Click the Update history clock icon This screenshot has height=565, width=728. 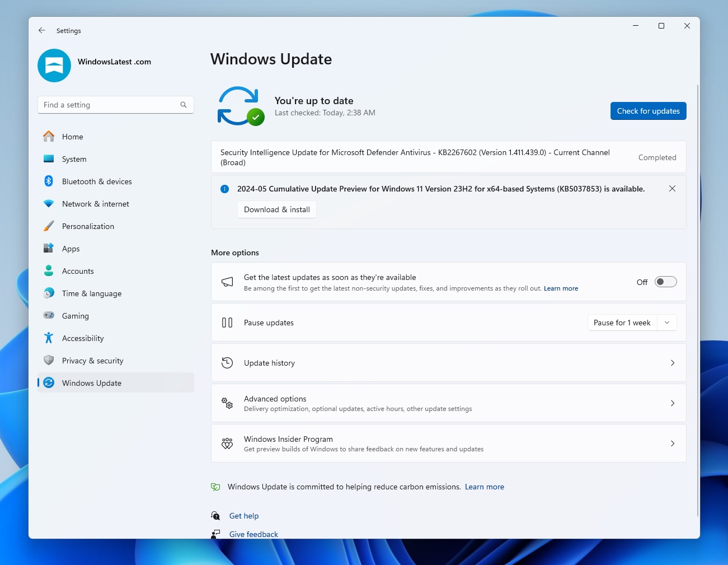point(227,363)
